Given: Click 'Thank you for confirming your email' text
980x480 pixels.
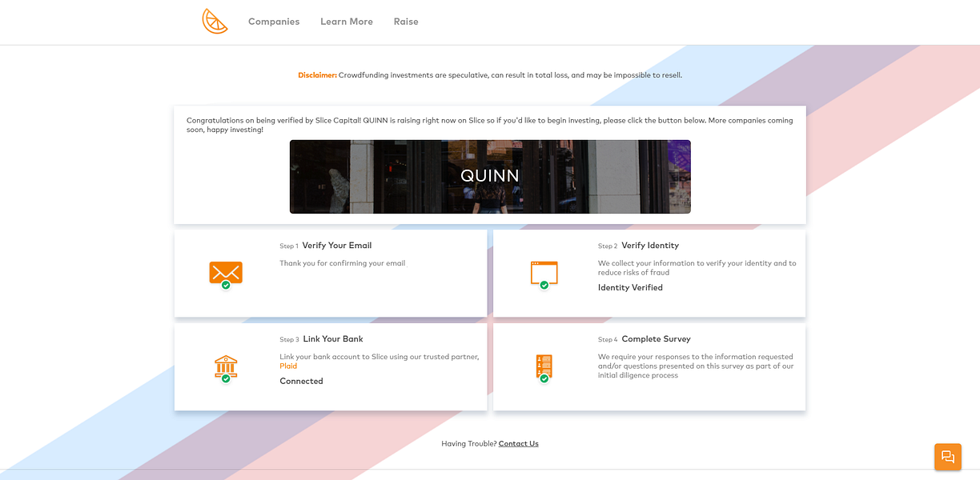Looking at the screenshot, I should coord(343,263).
